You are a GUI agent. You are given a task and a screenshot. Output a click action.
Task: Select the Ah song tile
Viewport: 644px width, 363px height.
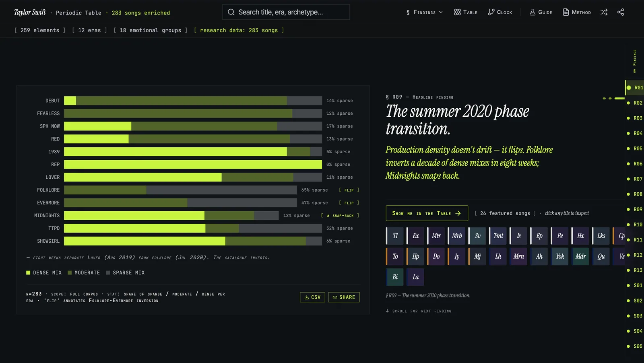coord(539,256)
